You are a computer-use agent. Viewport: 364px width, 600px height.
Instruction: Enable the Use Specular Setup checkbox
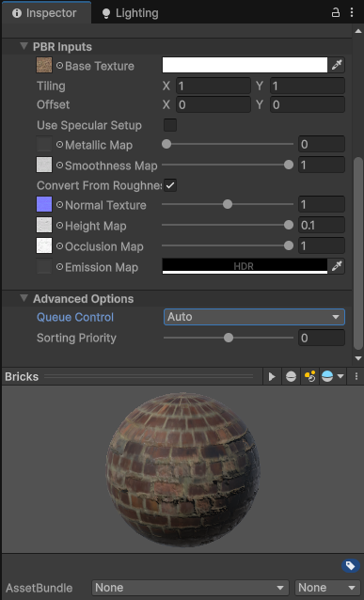(x=170, y=125)
